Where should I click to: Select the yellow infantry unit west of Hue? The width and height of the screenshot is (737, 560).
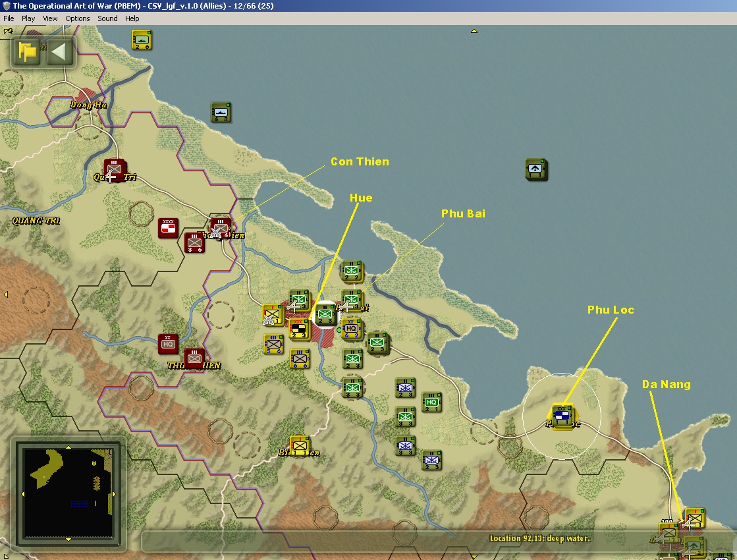click(273, 314)
